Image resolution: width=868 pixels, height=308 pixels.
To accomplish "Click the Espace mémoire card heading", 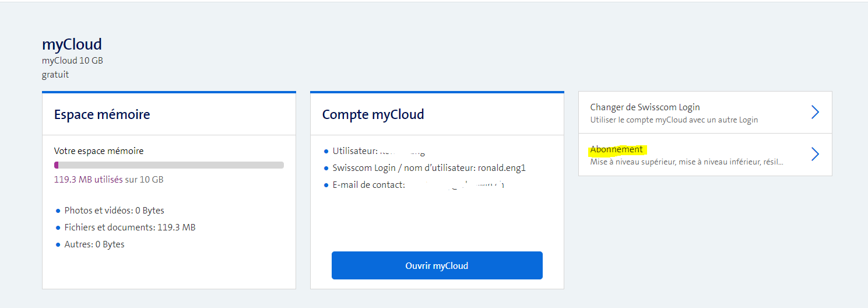I will tap(102, 114).
